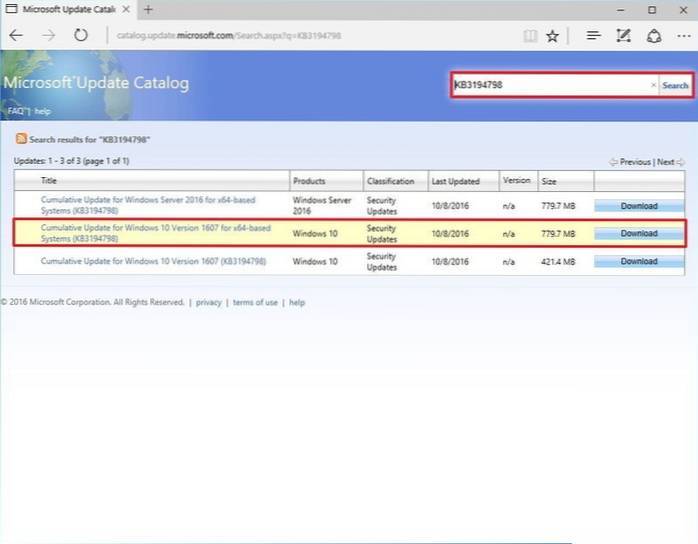The width and height of the screenshot is (698, 544).
Task: Download Windows 10 x64-based cumulative update
Action: click(x=639, y=233)
